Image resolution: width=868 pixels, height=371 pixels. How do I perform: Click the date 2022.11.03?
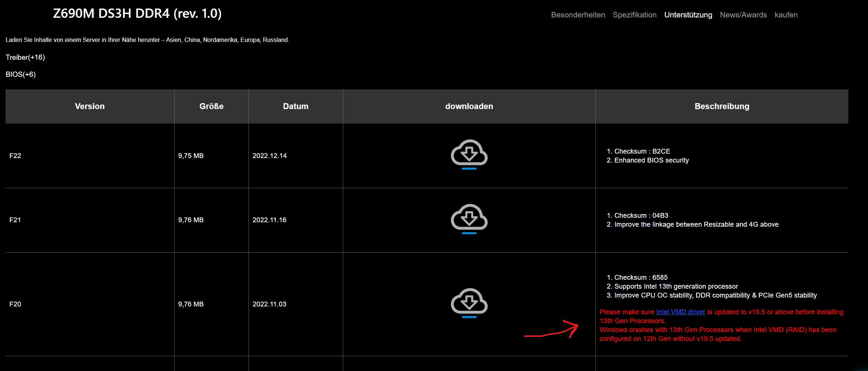point(270,304)
